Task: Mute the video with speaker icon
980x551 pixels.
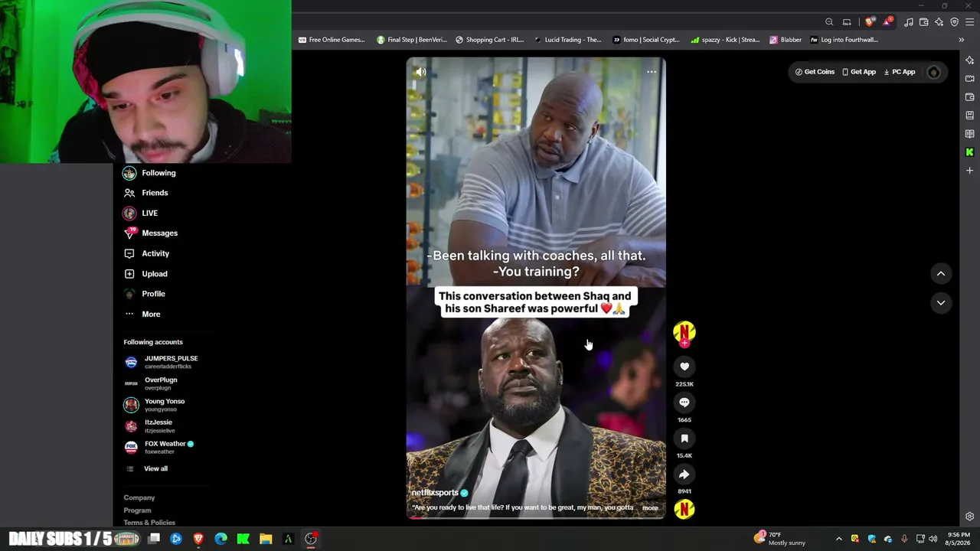Action: click(421, 72)
